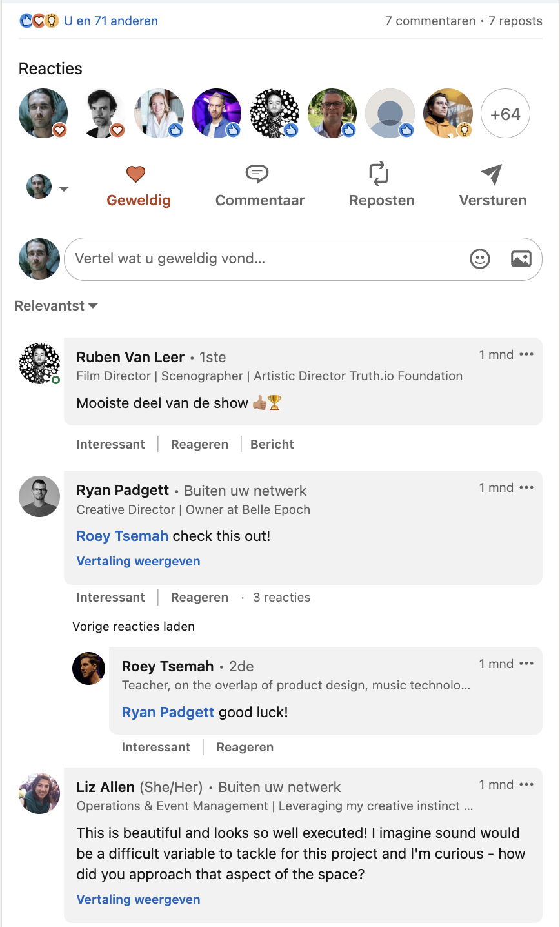
Task: Click Bericht under Ruben Van Leer's comment
Action: [x=272, y=444]
